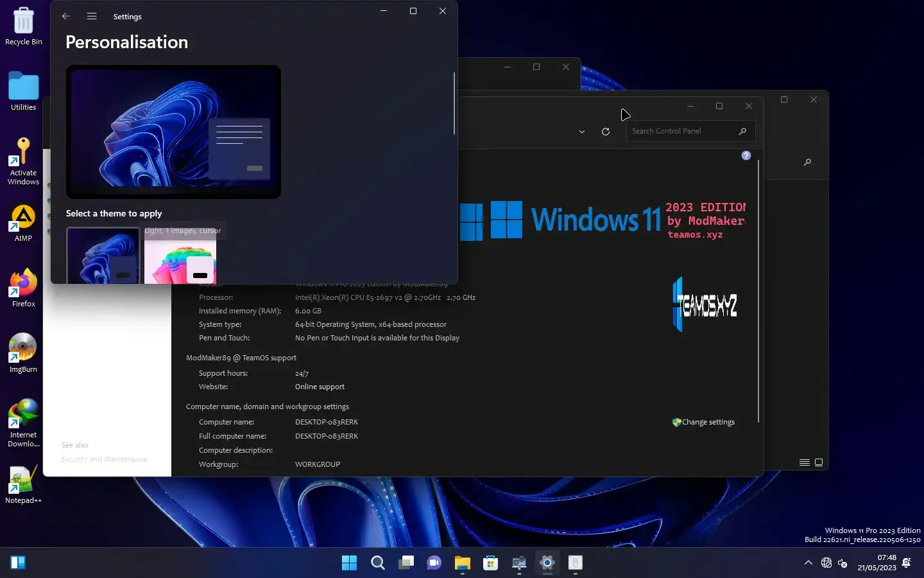Show hidden system tray icons chevron
This screenshot has height=578, width=924.
(809, 563)
